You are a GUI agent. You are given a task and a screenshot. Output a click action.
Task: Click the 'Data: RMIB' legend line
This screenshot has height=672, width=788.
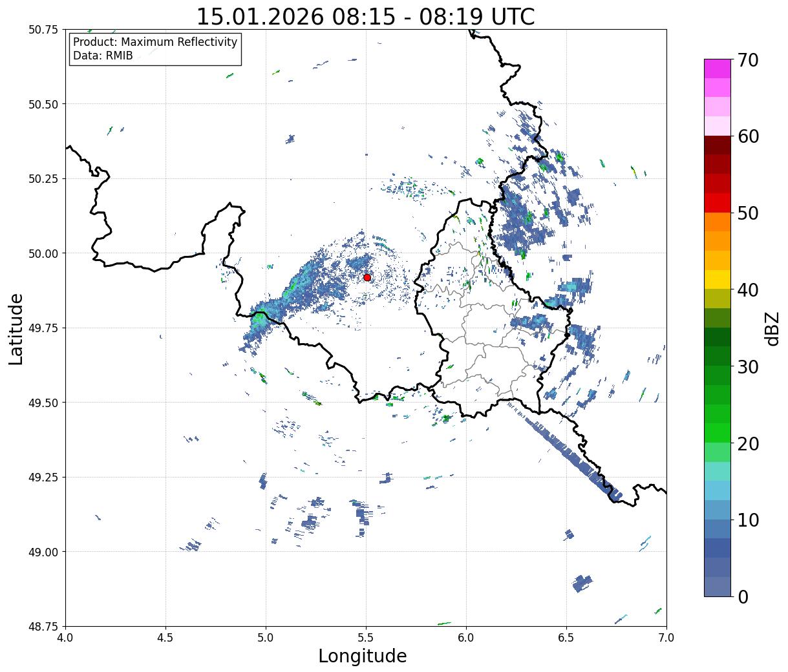click(103, 56)
